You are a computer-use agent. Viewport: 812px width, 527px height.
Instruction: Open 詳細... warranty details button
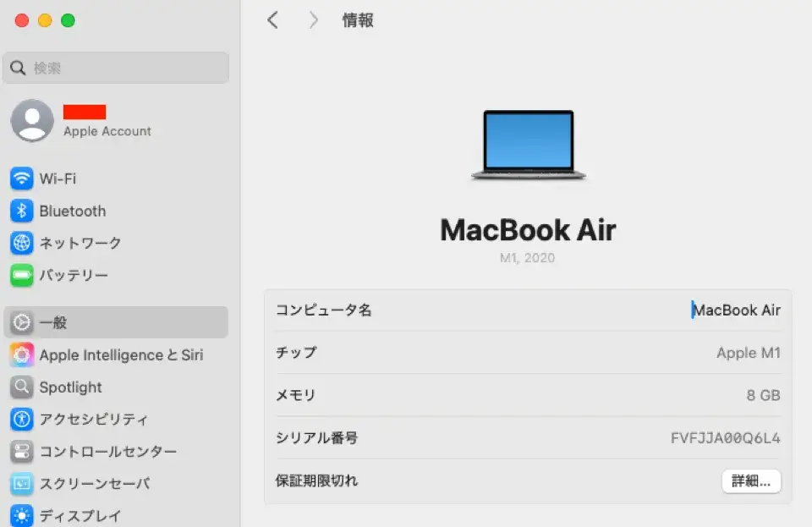pos(751,481)
